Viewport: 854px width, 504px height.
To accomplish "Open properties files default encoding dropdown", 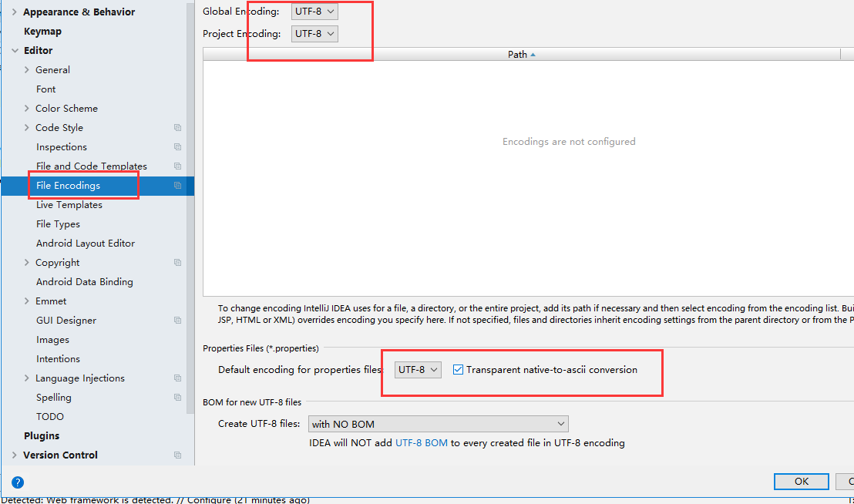I will click(418, 370).
